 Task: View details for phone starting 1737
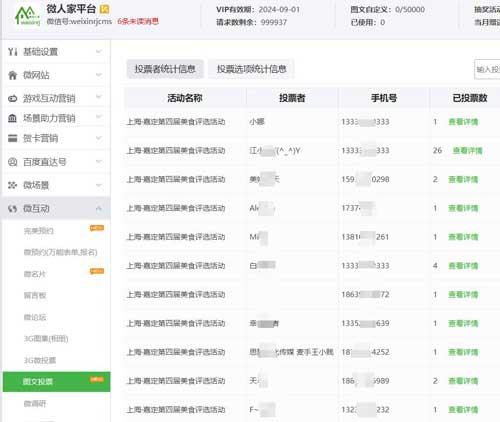pyautogui.click(x=463, y=208)
